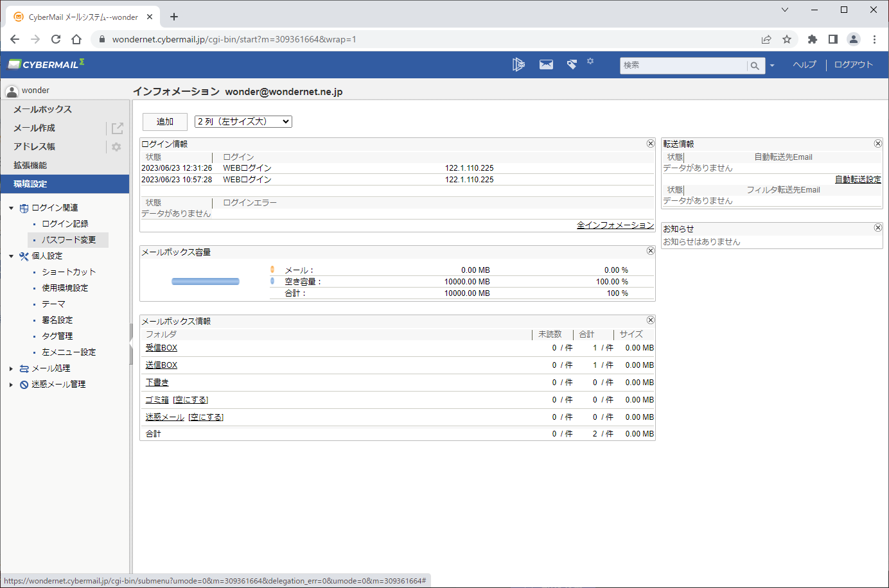
Task: Expand the メール処理 tree node
Action: pyautogui.click(x=11, y=368)
